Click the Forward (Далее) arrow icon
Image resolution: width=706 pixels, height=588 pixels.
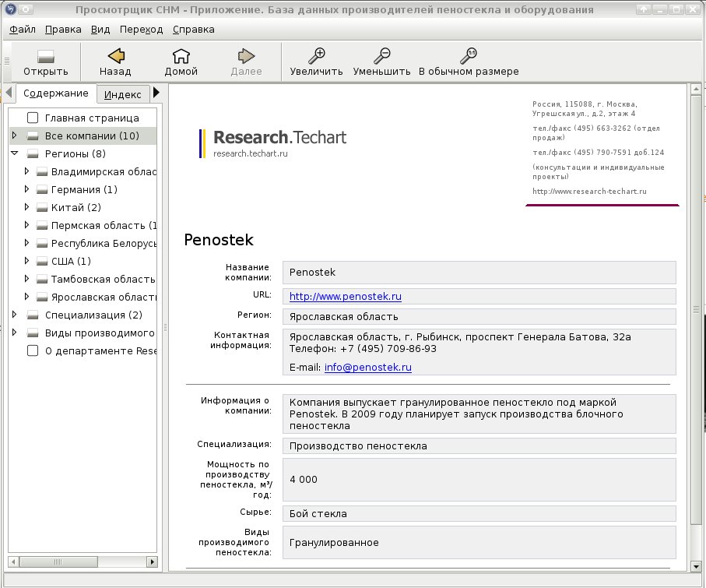[246, 56]
